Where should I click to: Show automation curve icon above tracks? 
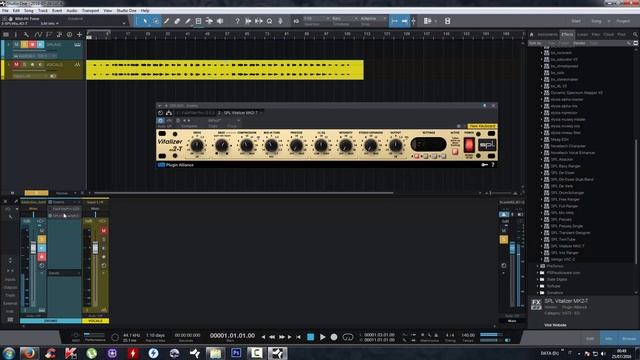pyautogui.click(x=38, y=35)
